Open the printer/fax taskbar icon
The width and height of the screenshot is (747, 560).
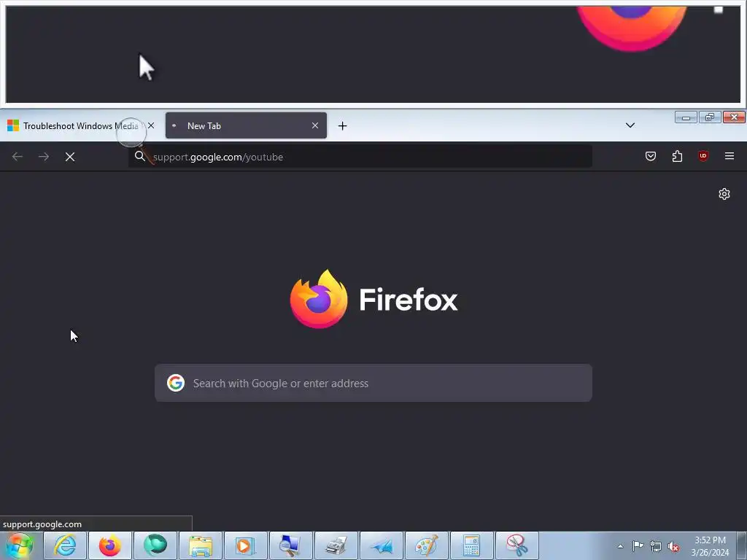tap(336, 545)
